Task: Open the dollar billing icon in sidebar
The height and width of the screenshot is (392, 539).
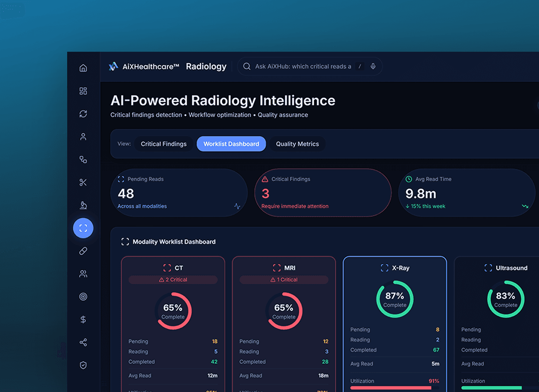Action: pos(83,319)
